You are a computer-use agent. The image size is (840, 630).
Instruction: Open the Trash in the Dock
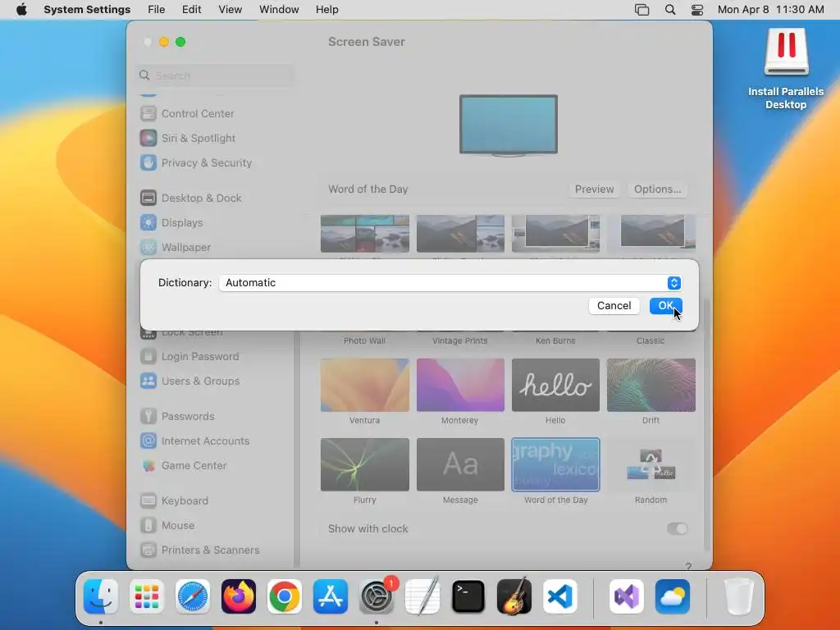click(x=739, y=597)
